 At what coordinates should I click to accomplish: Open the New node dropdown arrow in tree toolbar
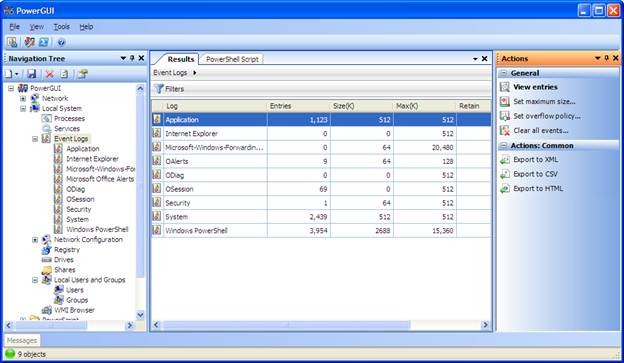pos(17,74)
